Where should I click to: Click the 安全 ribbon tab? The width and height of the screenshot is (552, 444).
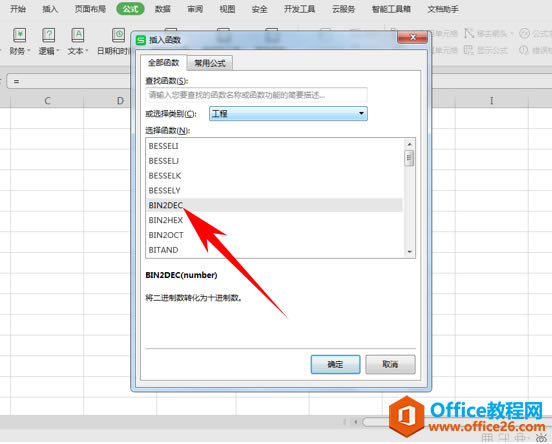(x=259, y=9)
